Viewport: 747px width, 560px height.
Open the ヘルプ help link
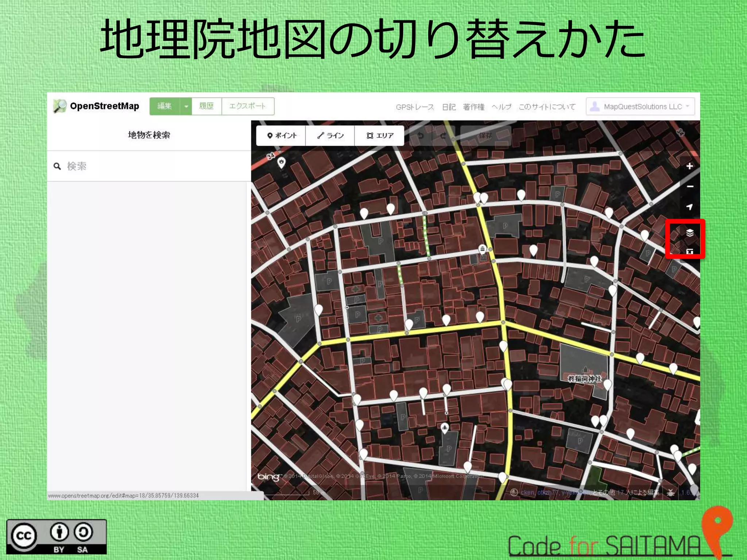tap(502, 107)
